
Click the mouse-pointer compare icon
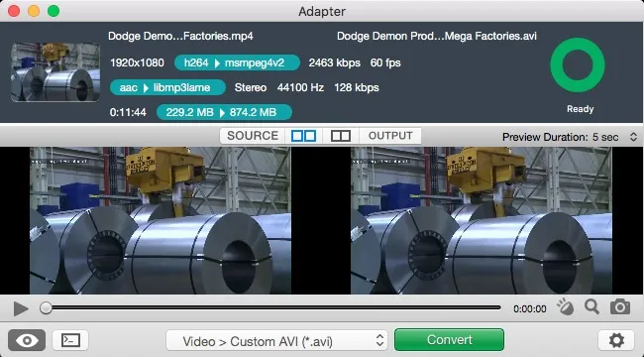coord(565,306)
